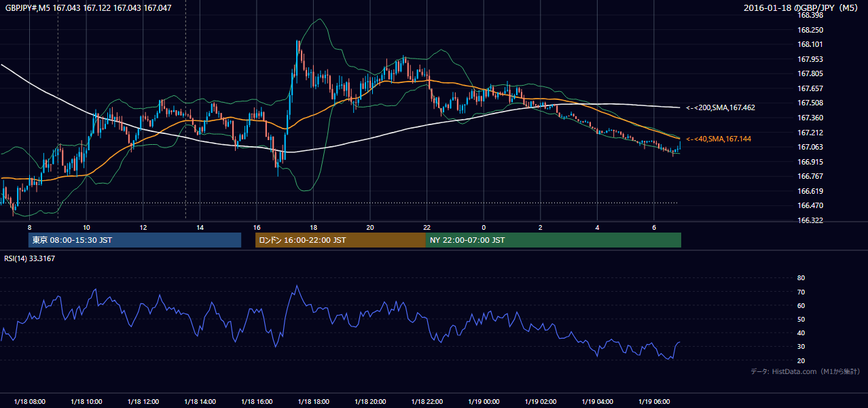The height and width of the screenshot is (408, 868).
Task: Click the 168.250 price axis label
Action: pos(810,30)
